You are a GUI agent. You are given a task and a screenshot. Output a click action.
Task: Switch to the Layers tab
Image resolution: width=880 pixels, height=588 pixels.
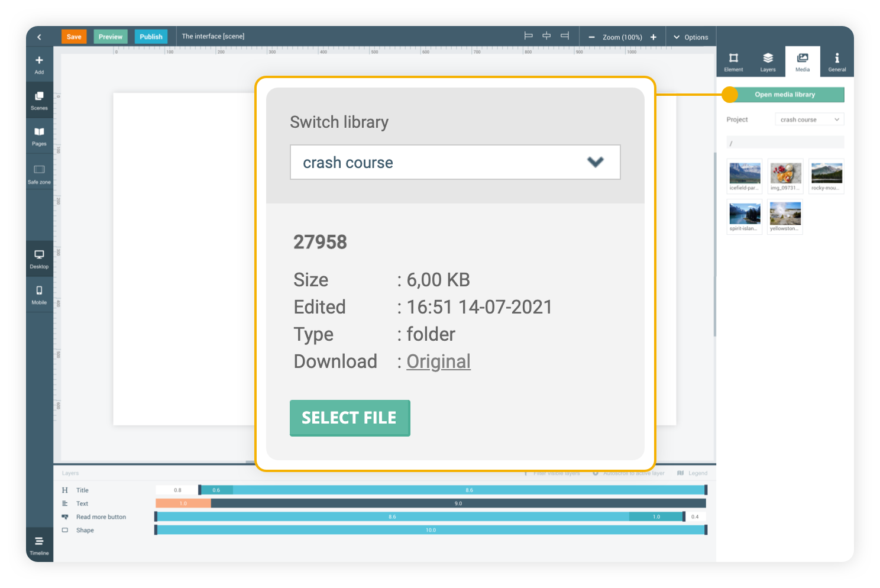tap(768, 62)
